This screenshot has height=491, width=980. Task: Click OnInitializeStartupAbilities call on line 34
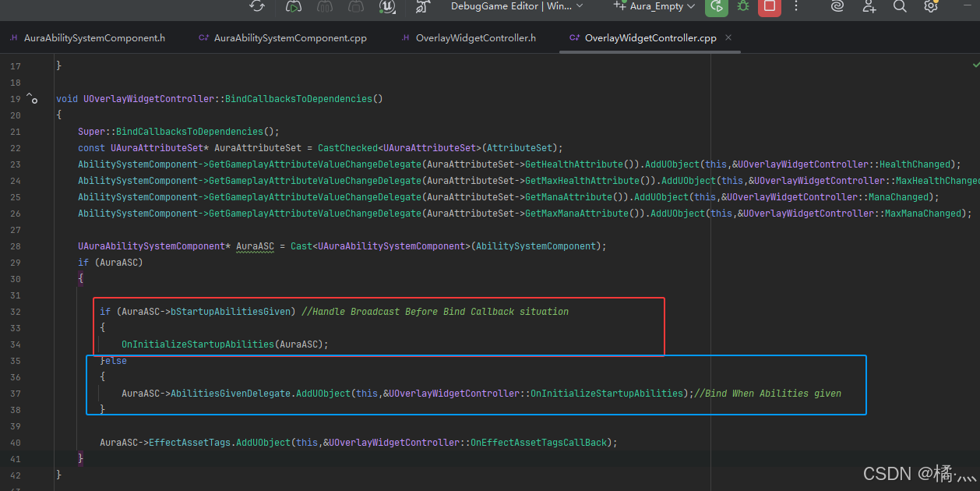click(x=198, y=344)
